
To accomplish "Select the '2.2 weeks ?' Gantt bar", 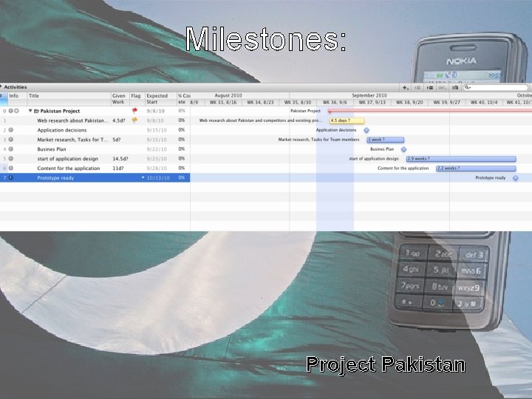I will tap(476, 168).
